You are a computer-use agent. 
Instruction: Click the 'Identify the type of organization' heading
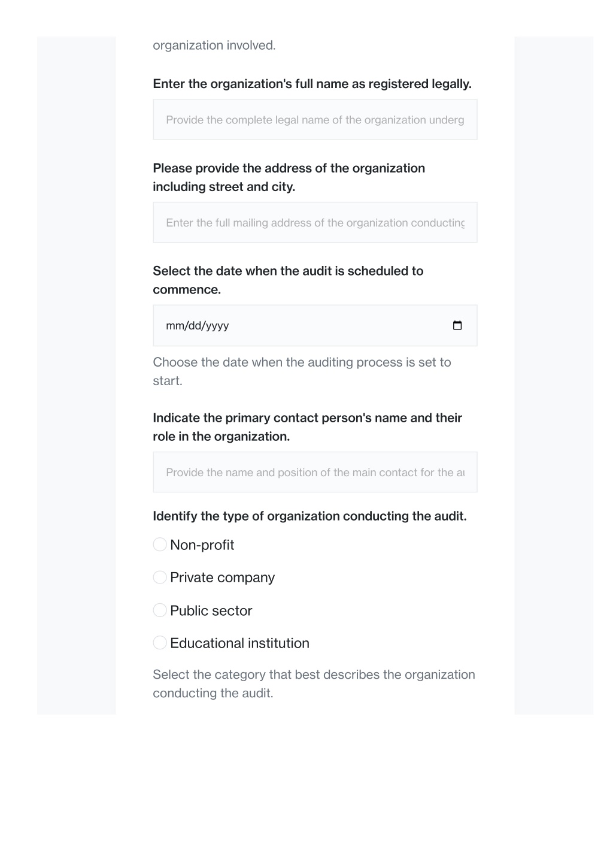coord(309,516)
